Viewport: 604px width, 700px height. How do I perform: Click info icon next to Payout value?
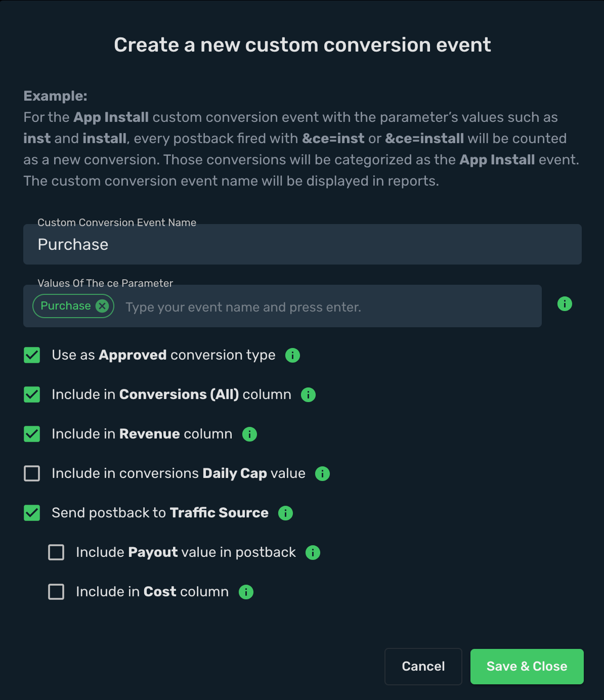(313, 553)
